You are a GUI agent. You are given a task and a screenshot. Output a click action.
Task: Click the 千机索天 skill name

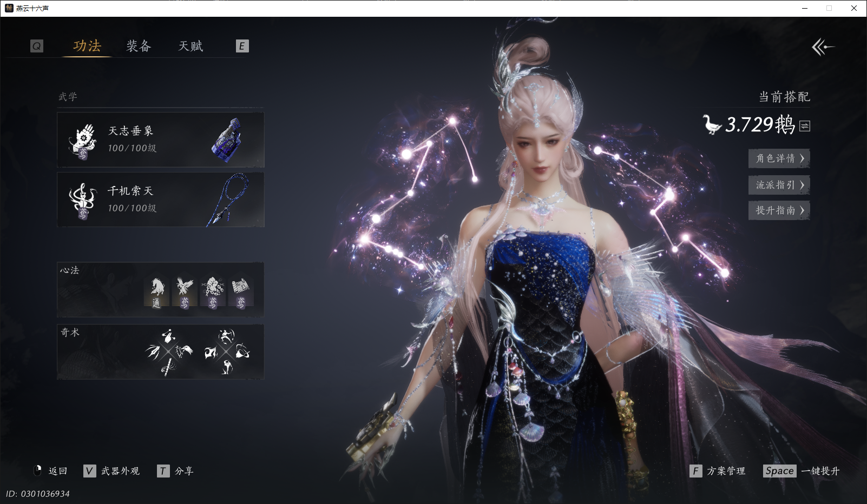pyautogui.click(x=130, y=191)
